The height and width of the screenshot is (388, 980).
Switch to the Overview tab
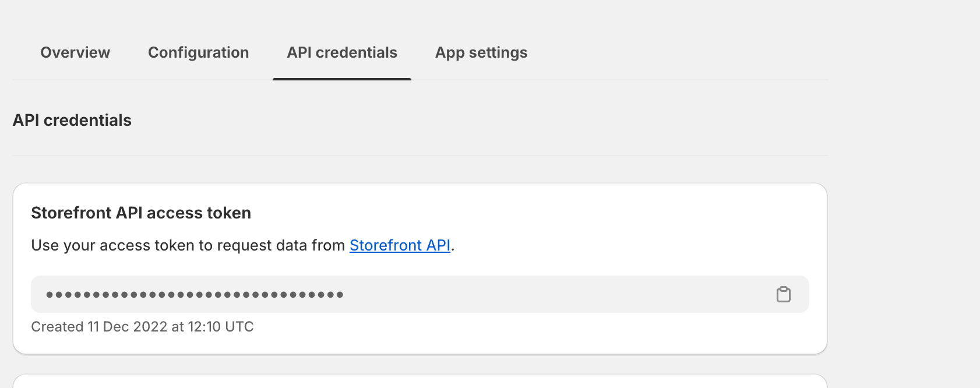point(75,52)
